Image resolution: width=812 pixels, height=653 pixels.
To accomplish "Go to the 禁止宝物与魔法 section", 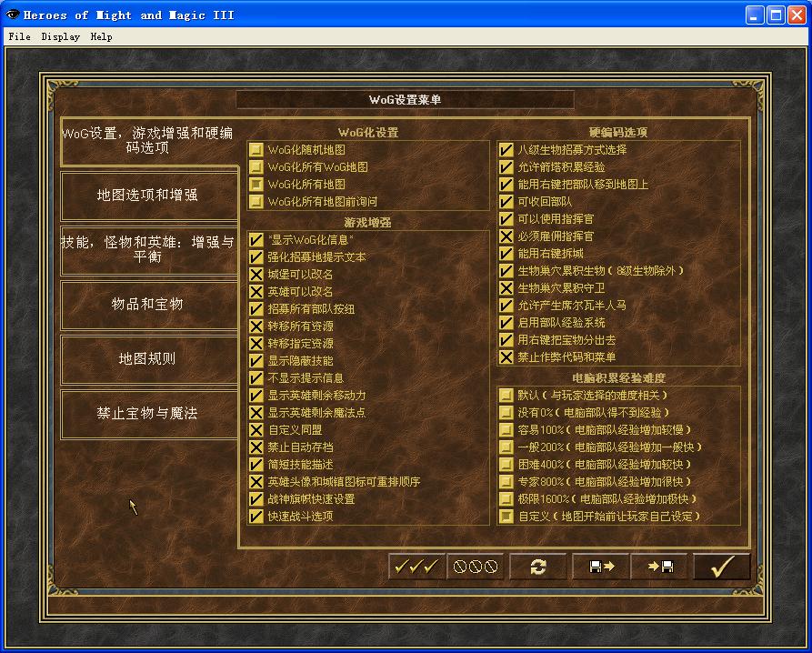I will click(x=148, y=413).
